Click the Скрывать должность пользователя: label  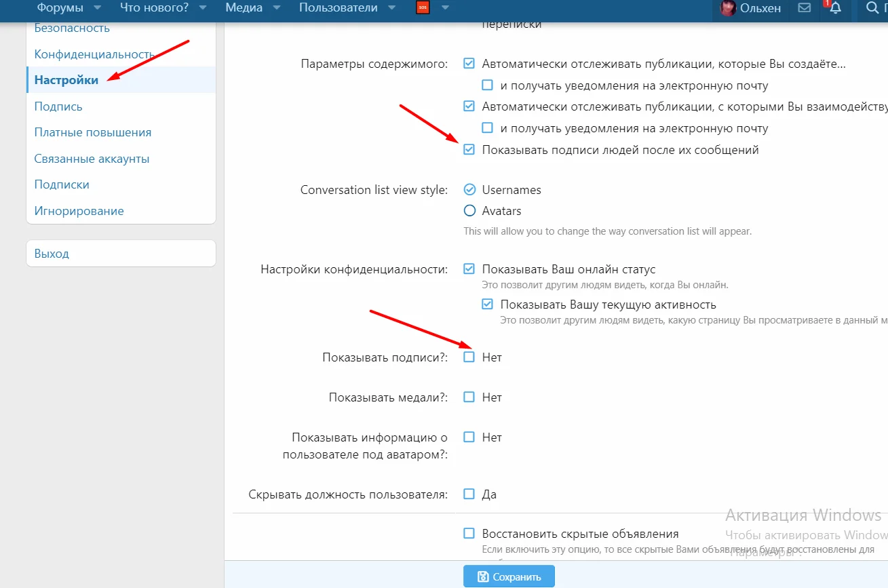tap(349, 494)
